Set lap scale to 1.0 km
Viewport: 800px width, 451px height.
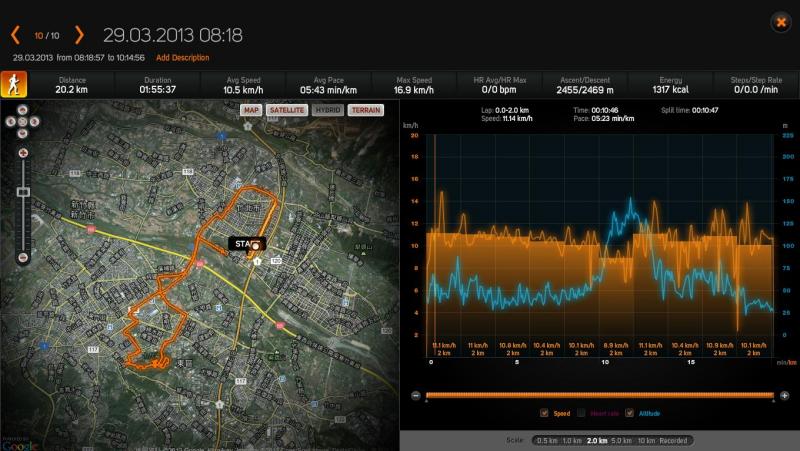(x=572, y=440)
